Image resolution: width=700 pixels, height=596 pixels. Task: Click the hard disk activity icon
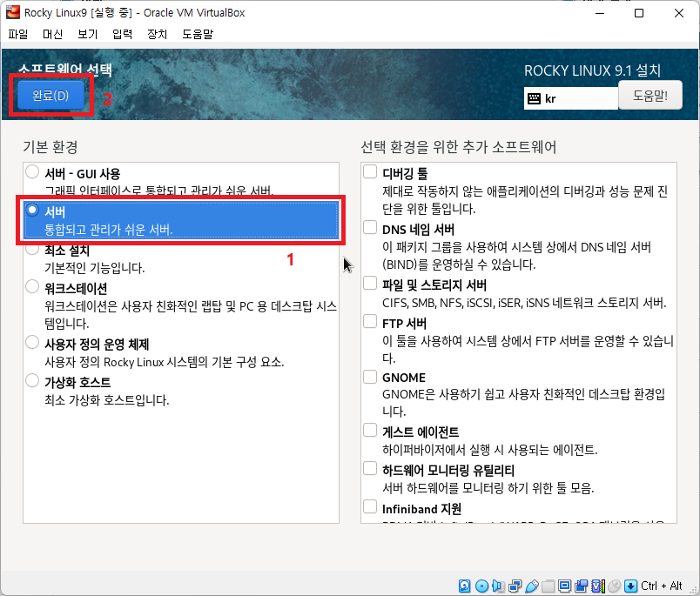click(x=465, y=586)
